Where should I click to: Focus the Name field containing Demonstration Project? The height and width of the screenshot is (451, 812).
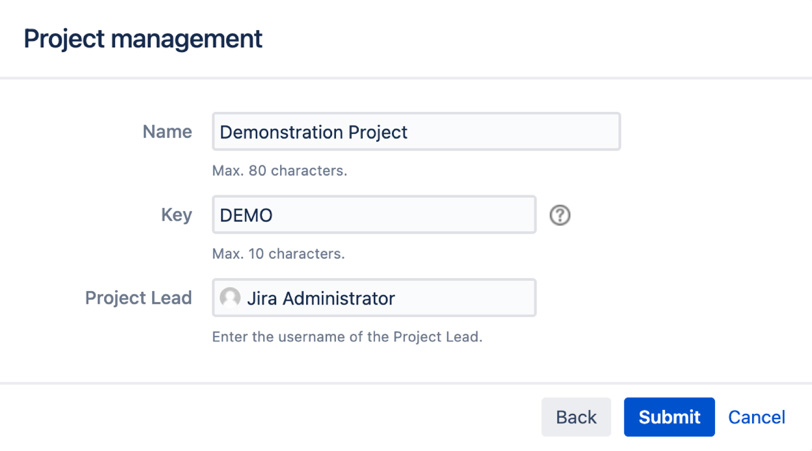416,132
